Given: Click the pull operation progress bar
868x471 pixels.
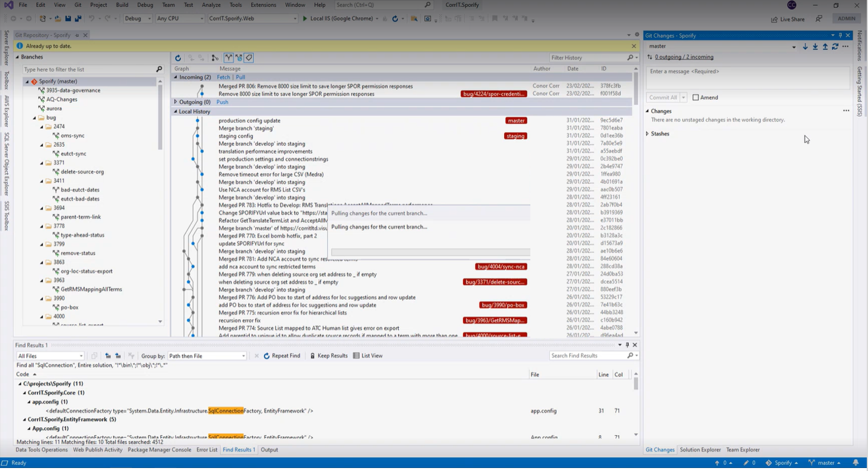Looking at the screenshot, I should (430, 253).
